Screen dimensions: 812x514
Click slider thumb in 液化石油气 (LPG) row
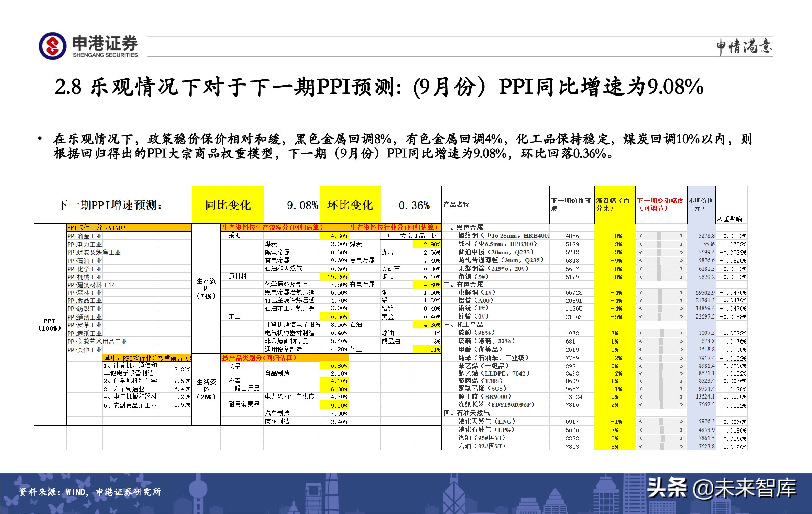click(662, 430)
